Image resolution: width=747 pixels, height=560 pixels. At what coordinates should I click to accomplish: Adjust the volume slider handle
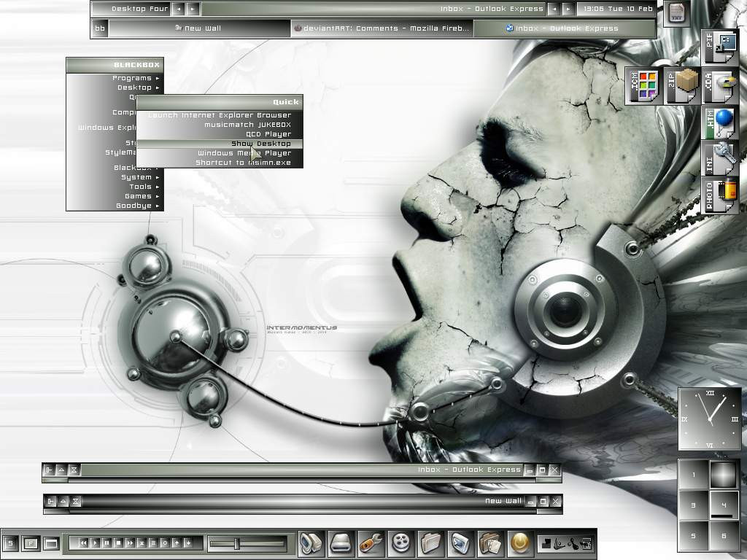pyautogui.click(x=237, y=543)
